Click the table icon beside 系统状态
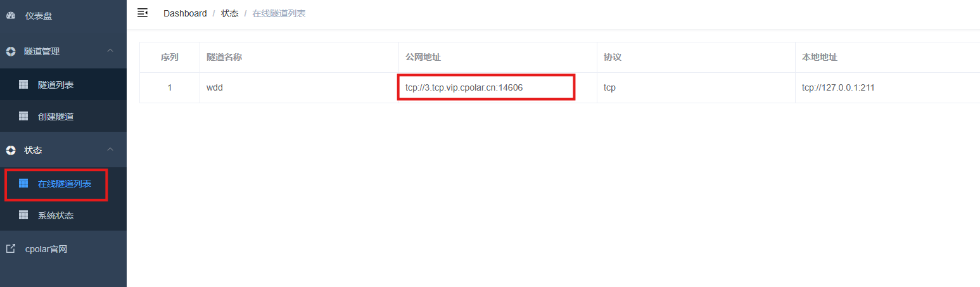The width and height of the screenshot is (980, 287). tap(23, 215)
